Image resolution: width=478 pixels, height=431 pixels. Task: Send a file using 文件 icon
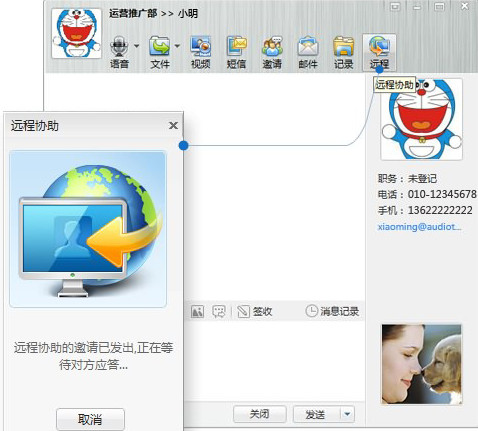(160, 52)
